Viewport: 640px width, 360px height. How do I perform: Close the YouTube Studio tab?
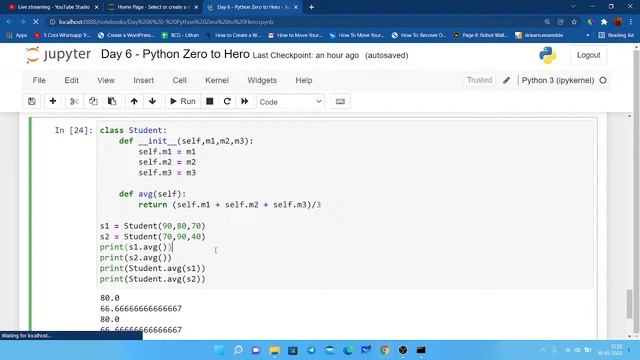pos(96,7)
